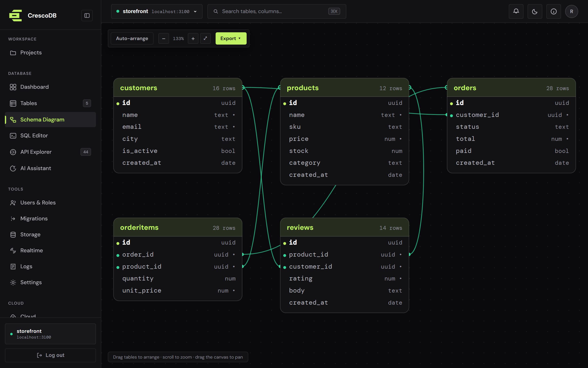Click the sku column in products
The image size is (588, 368).
pyautogui.click(x=344, y=127)
